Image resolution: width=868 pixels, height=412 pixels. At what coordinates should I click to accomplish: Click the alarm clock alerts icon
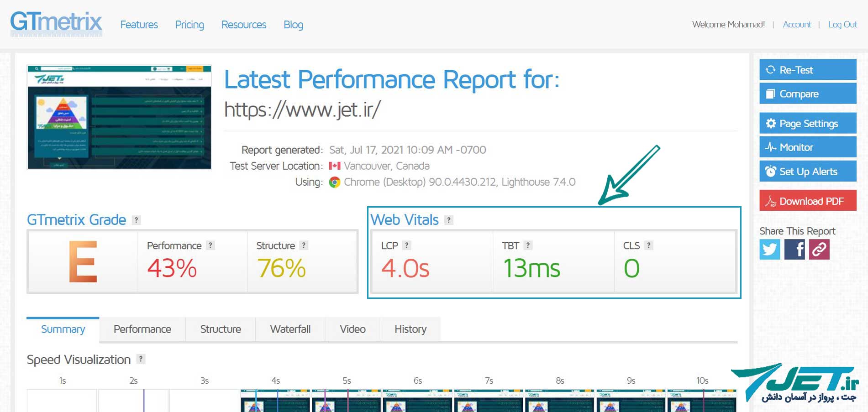pos(771,171)
